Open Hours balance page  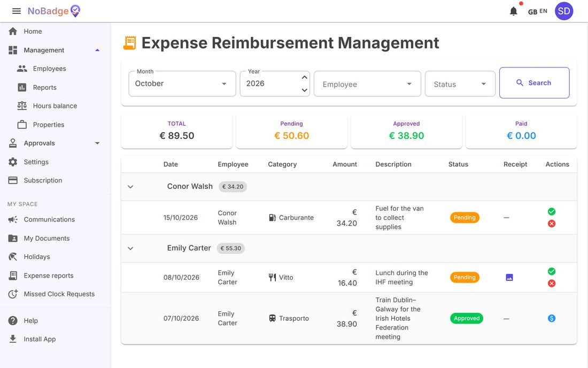[55, 106]
